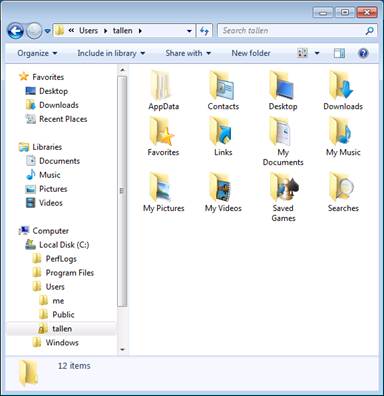This screenshot has width=384, height=396.
Task: Click the search magnifier icon
Action: [x=369, y=31]
